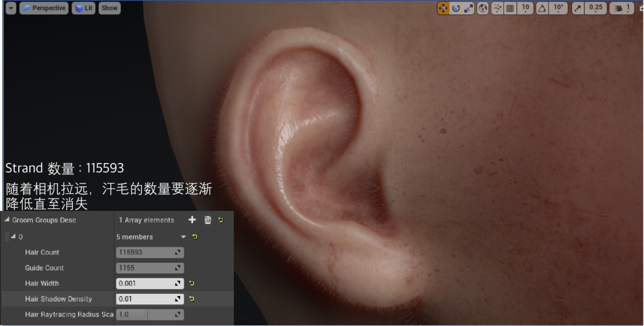Reset Groom Groups Desc array to default
This screenshot has height=326, width=644.
[x=221, y=220]
